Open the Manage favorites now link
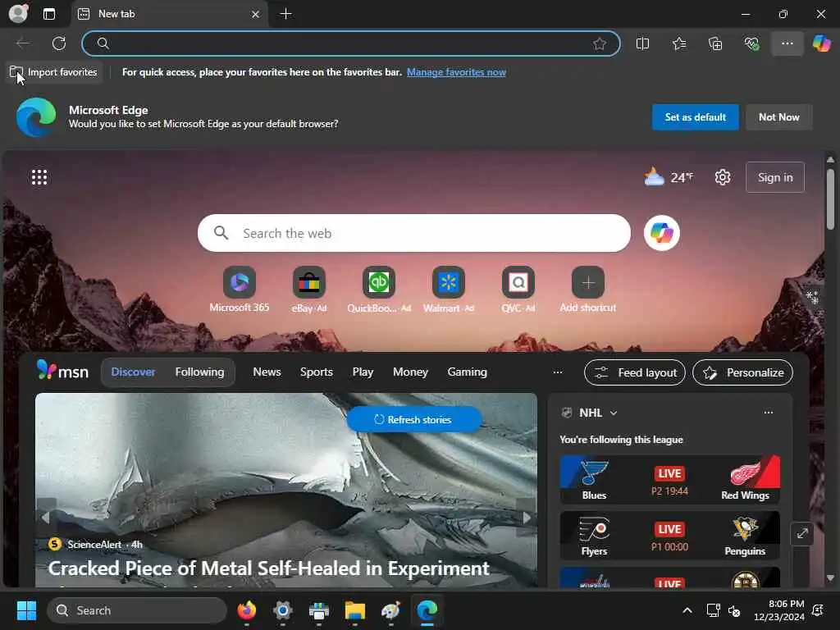Screen dimensions: 840x630 (456, 72)
